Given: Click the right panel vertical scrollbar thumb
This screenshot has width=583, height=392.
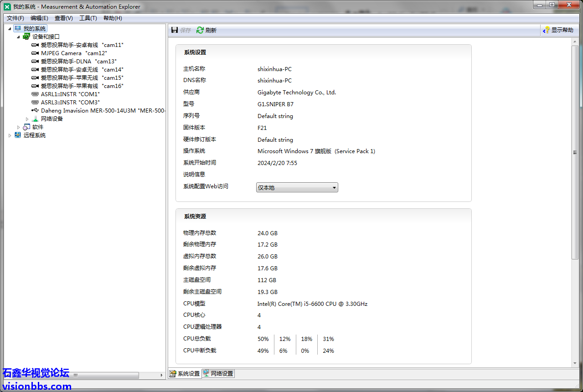Looking at the screenshot, I should pos(575,153).
